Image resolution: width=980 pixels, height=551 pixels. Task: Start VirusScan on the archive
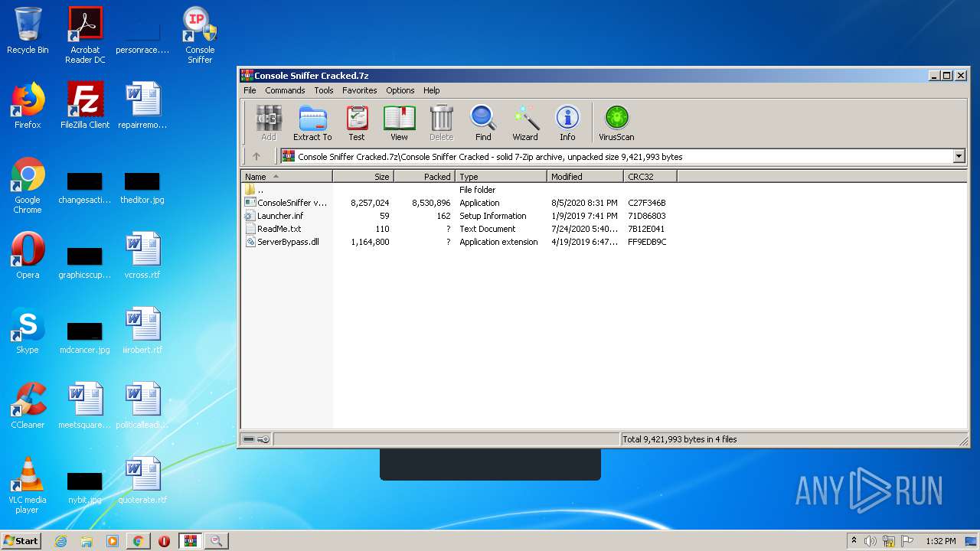[x=616, y=123]
